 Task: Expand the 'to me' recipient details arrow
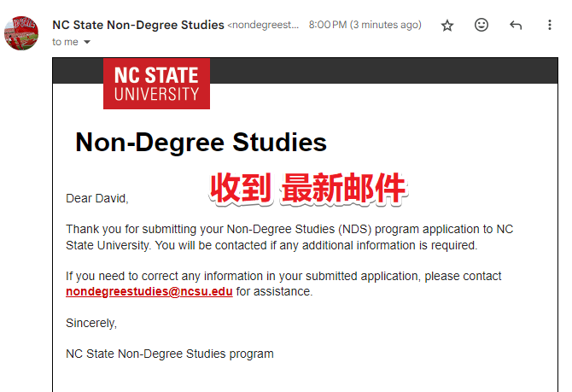(x=87, y=42)
